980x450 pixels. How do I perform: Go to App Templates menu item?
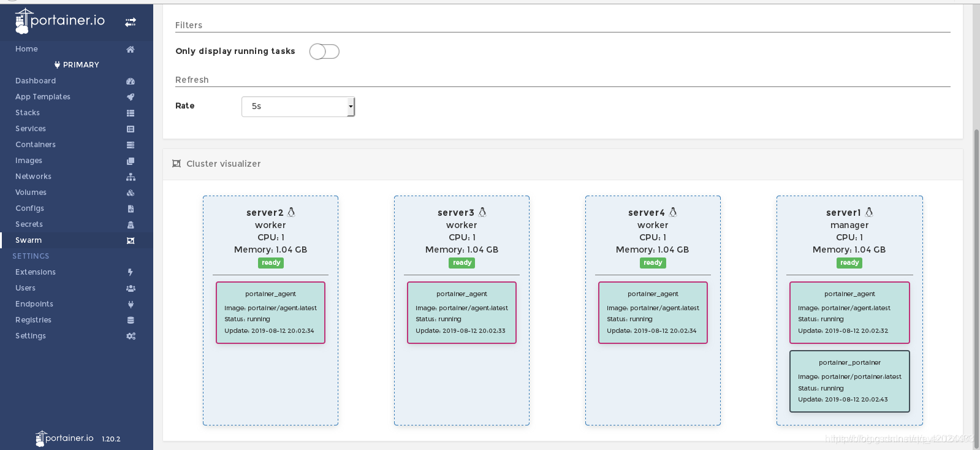coord(43,97)
